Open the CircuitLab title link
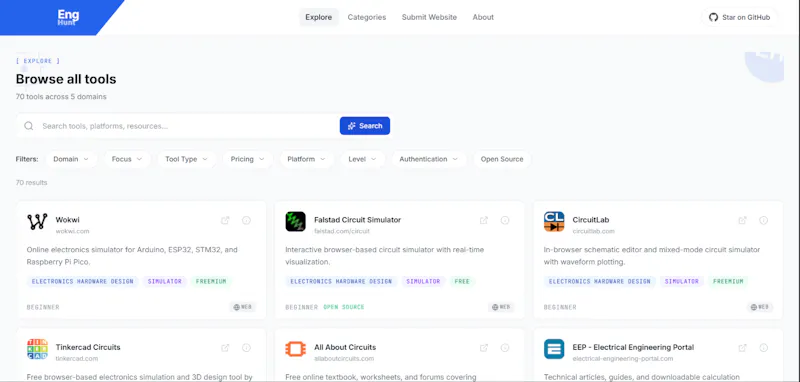This screenshot has height=382, width=800. pyautogui.click(x=591, y=220)
